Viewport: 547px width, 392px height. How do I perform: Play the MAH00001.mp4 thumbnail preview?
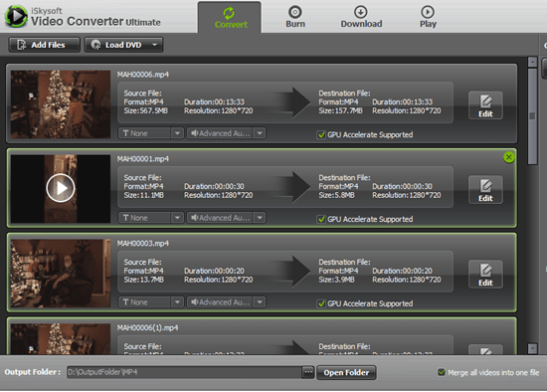[x=61, y=188]
